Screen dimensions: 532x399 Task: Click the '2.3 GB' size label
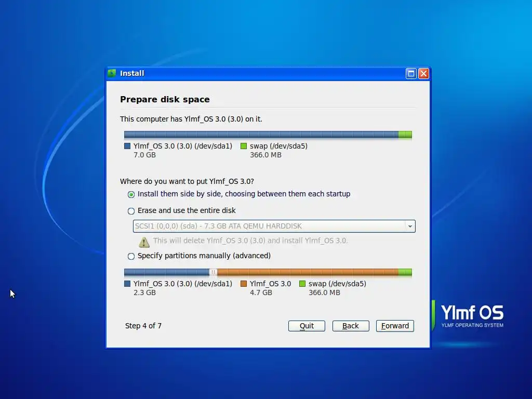pos(144,293)
